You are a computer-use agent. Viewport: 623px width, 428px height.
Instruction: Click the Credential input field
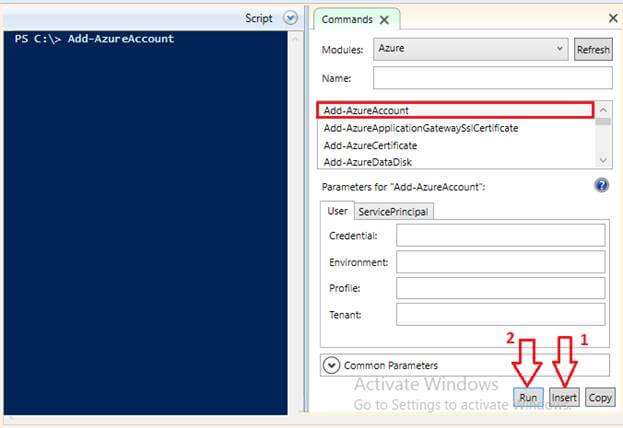[501, 235]
